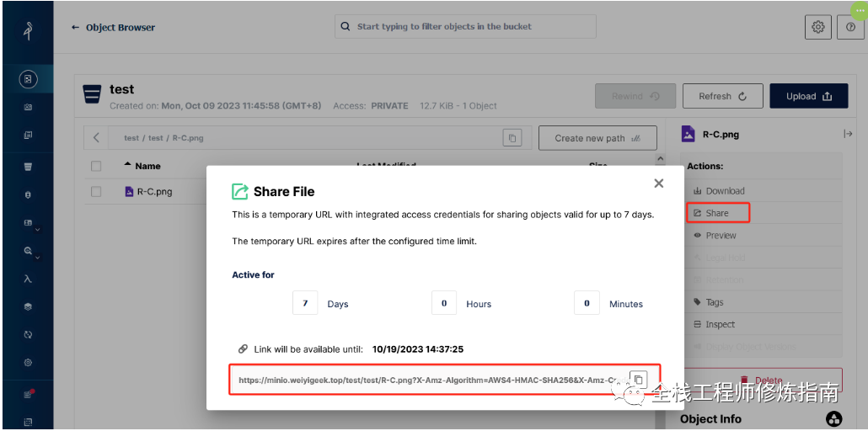Viewport: 868px width, 431px height.
Task: Open Documentation sidebar icon
Action: [28, 135]
